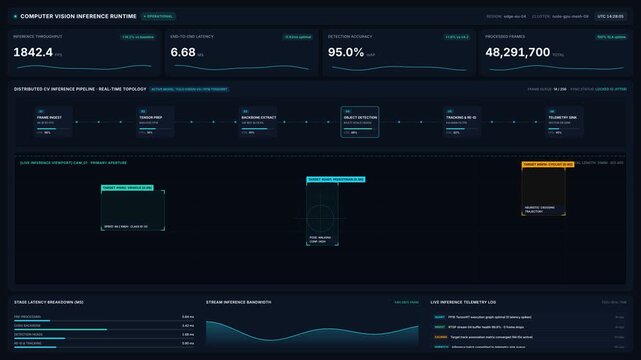Click the End-to-End Latency 6.68 value
Screen dimensions: 641x360
tap(183, 52)
